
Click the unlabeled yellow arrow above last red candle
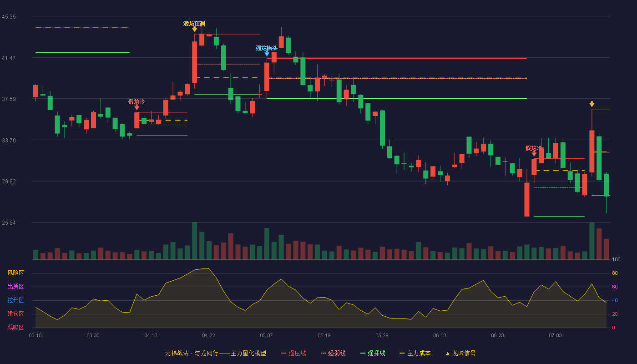[592, 104]
